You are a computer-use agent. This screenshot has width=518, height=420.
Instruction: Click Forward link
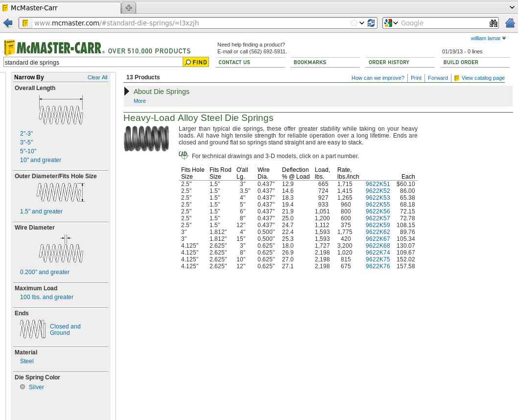(438, 78)
